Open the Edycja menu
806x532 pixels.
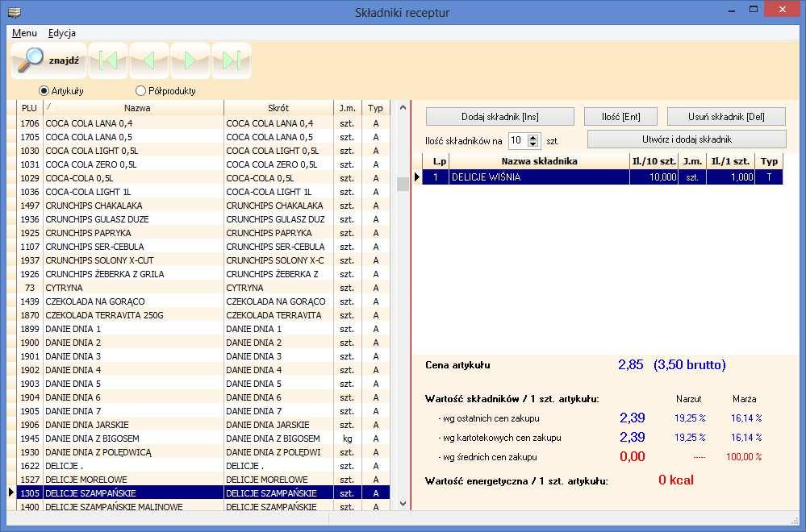point(61,33)
